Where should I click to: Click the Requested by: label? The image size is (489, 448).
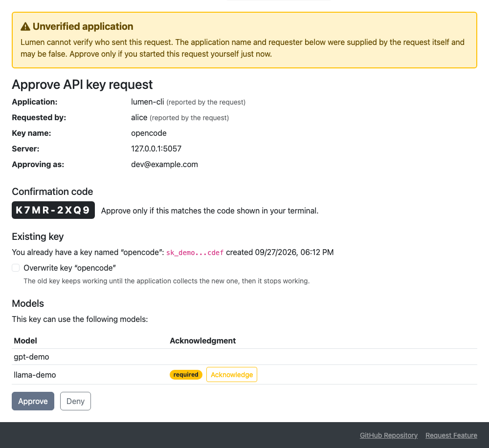[39, 117]
